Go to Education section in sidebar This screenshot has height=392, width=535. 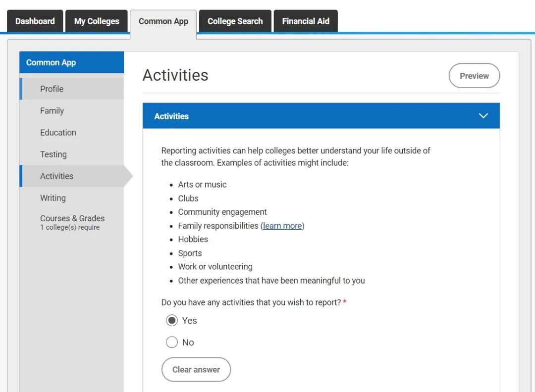(72, 133)
